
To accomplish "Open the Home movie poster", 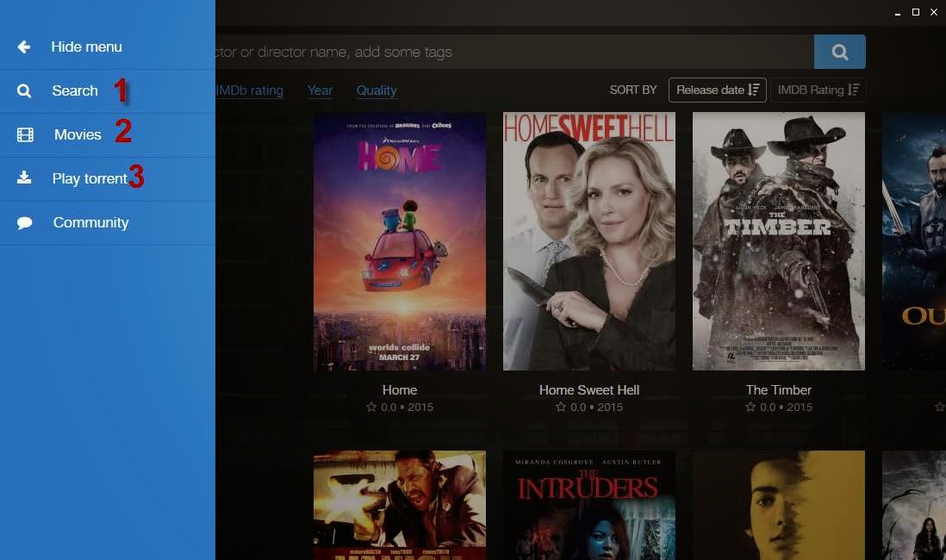I will (x=400, y=241).
